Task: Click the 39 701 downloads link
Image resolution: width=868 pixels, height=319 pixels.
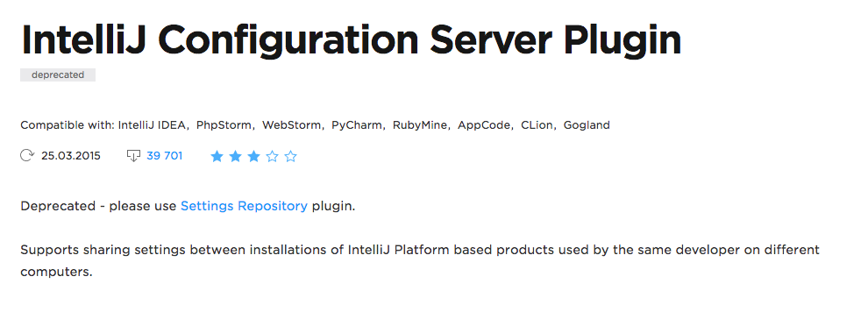Action: coord(165,156)
